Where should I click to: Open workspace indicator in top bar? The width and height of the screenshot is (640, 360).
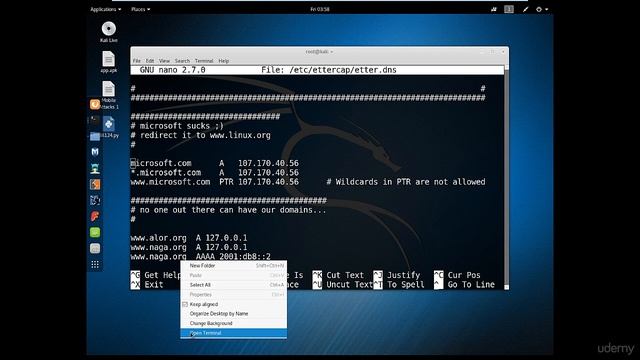click(x=509, y=9)
